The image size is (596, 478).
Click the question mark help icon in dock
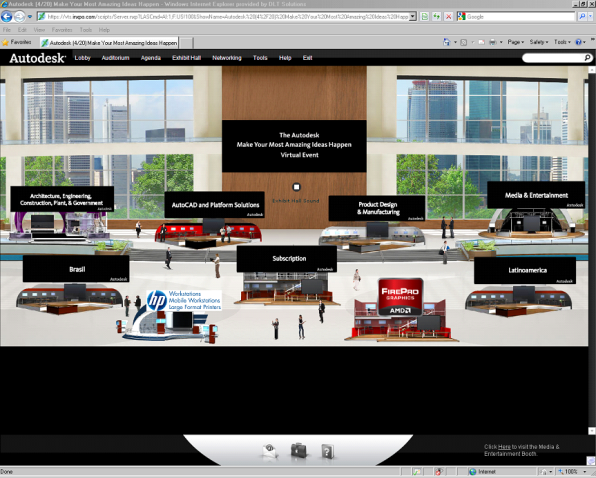[327, 451]
